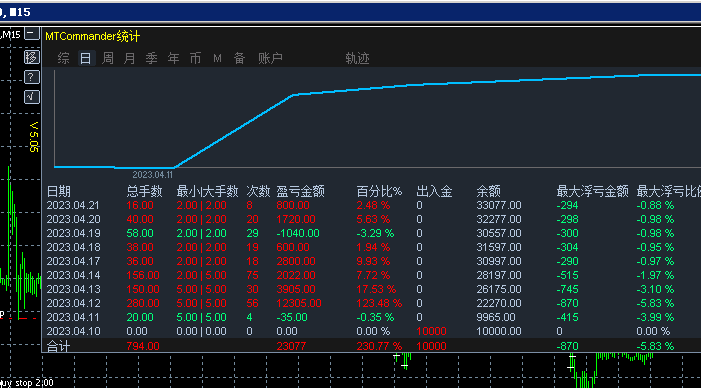The image size is (701, 388).
Task: Select the 2023.04.20 date row
Action: [73, 219]
